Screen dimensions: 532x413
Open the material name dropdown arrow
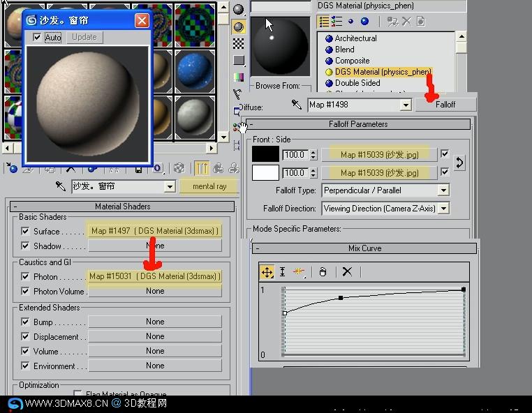pos(170,186)
